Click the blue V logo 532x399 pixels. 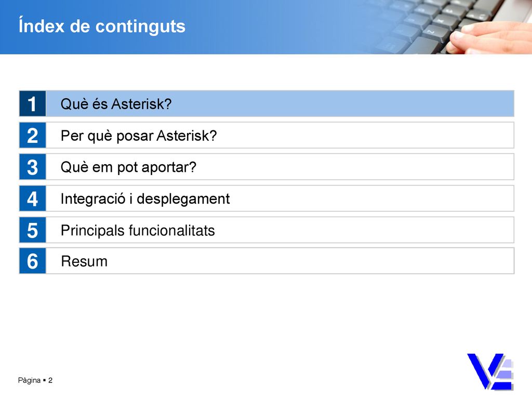click(490, 371)
